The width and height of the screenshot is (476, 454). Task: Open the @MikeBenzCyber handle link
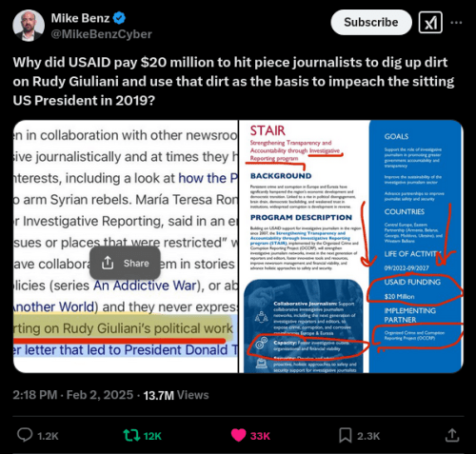[x=102, y=34]
